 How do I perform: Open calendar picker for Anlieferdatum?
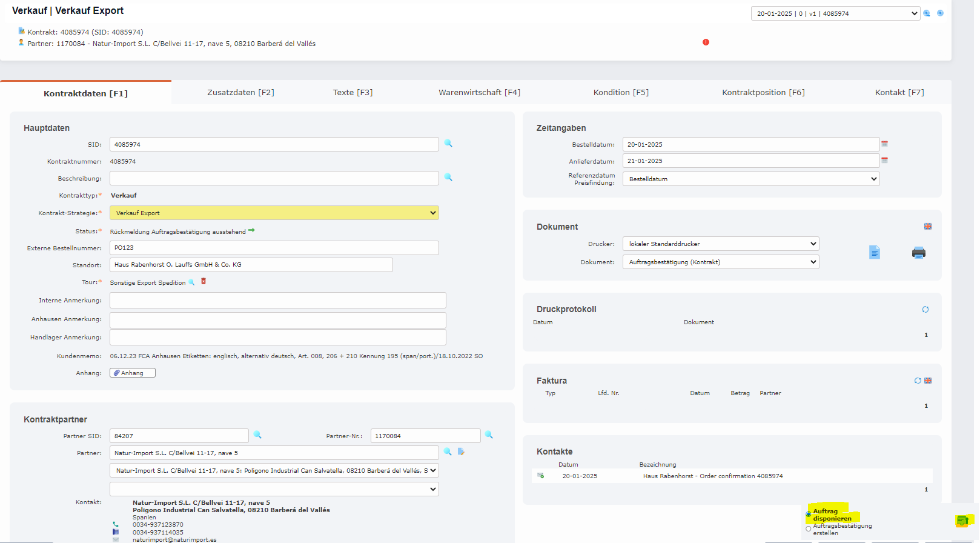pos(884,161)
